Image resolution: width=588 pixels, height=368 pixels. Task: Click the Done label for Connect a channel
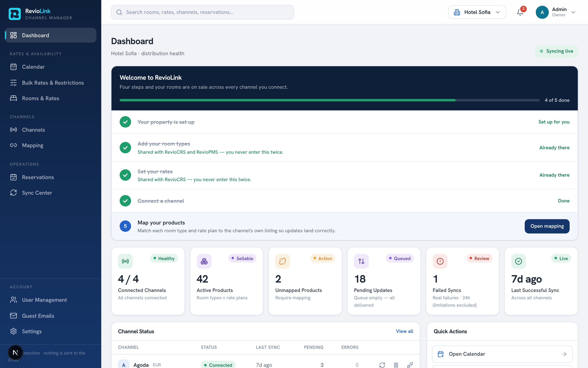click(x=564, y=201)
